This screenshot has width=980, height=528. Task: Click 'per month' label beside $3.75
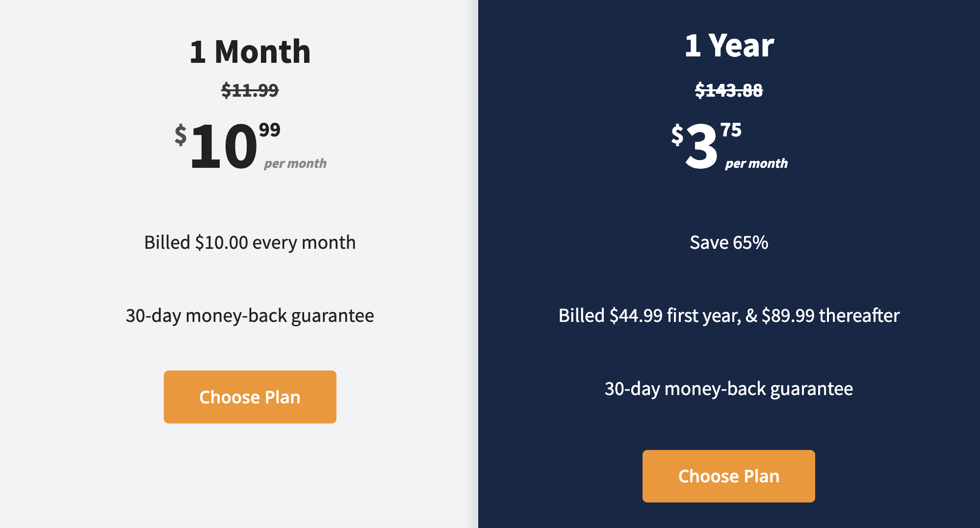756,163
